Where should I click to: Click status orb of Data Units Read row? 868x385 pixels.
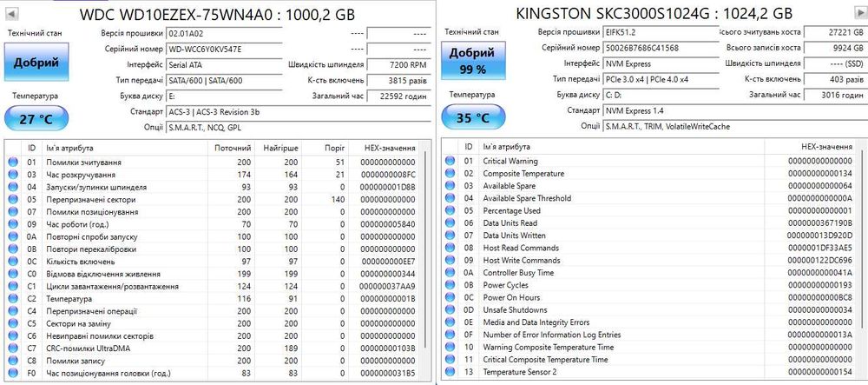[x=450, y=222]
